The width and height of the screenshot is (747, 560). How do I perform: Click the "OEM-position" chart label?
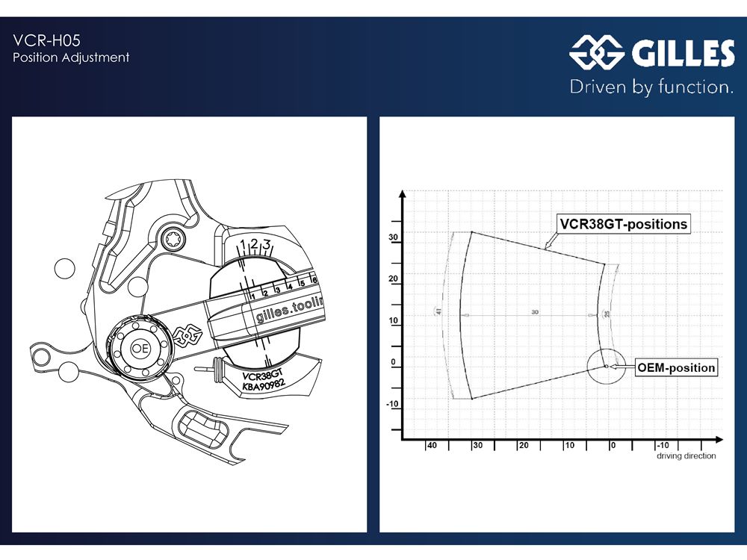(x=676, y=367)
